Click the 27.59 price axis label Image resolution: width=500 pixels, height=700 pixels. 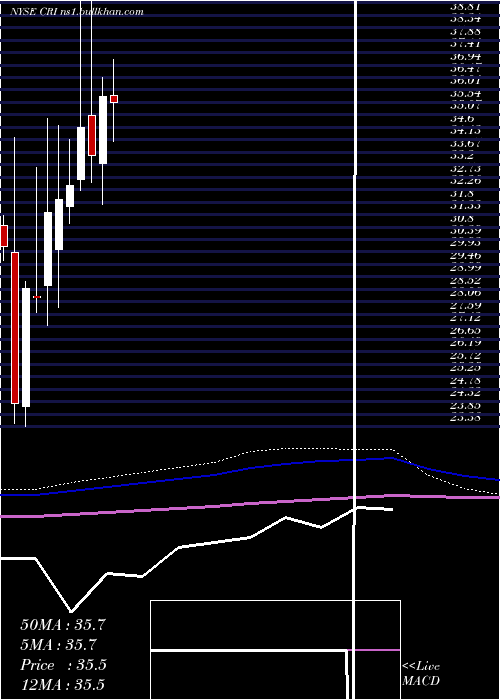pyautogui.click(x=465, y=306)
